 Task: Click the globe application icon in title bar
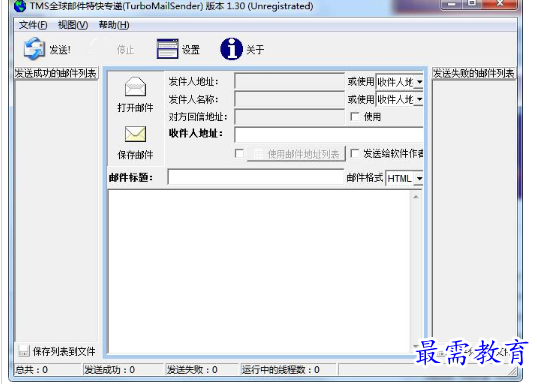20,5
